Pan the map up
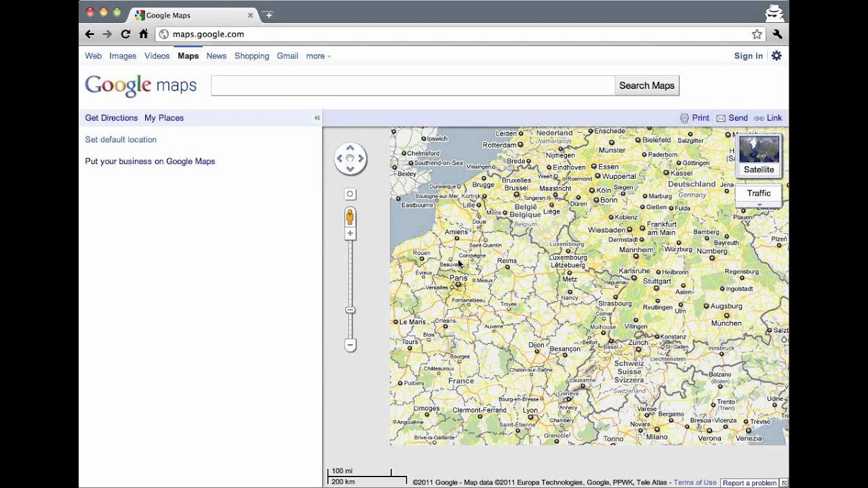 click(x=351, y=148)
